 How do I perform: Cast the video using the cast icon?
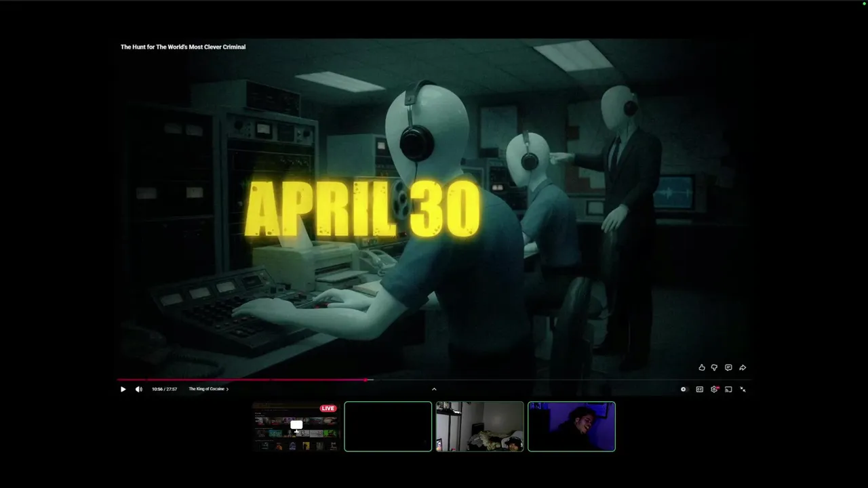click(x=728, y=389)
